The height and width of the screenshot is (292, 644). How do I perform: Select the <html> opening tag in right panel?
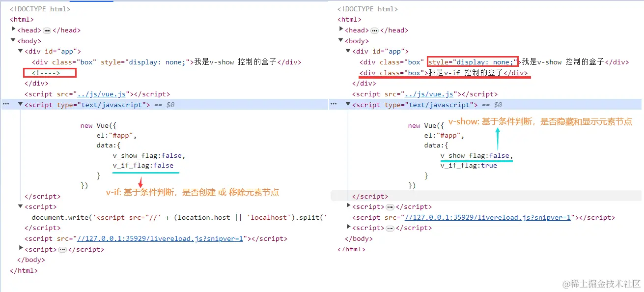[349, 19]
